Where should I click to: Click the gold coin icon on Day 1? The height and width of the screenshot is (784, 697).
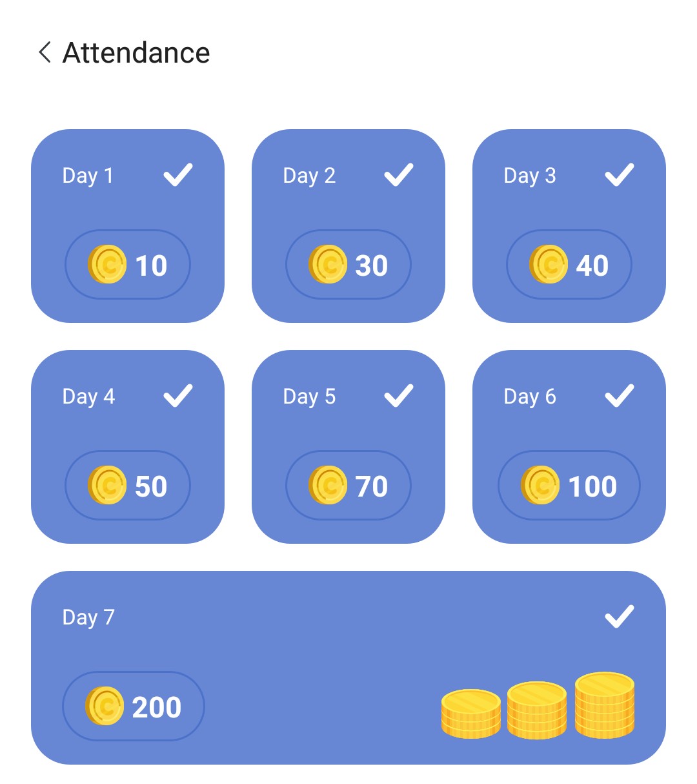[x=107, y=265]
